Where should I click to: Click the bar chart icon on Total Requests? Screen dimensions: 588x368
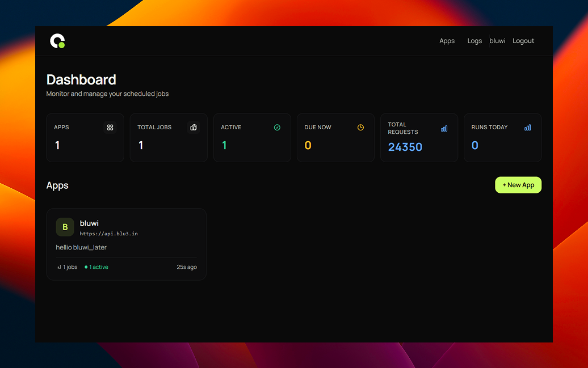[x=444, y=129]
